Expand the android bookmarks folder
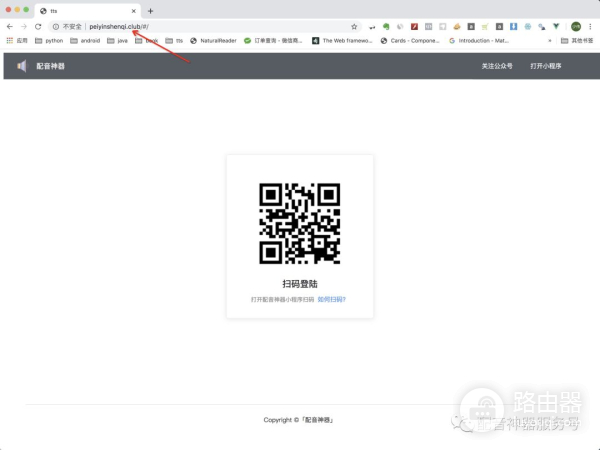Viewport: 600px width, 450px height. tap(86, 41)
